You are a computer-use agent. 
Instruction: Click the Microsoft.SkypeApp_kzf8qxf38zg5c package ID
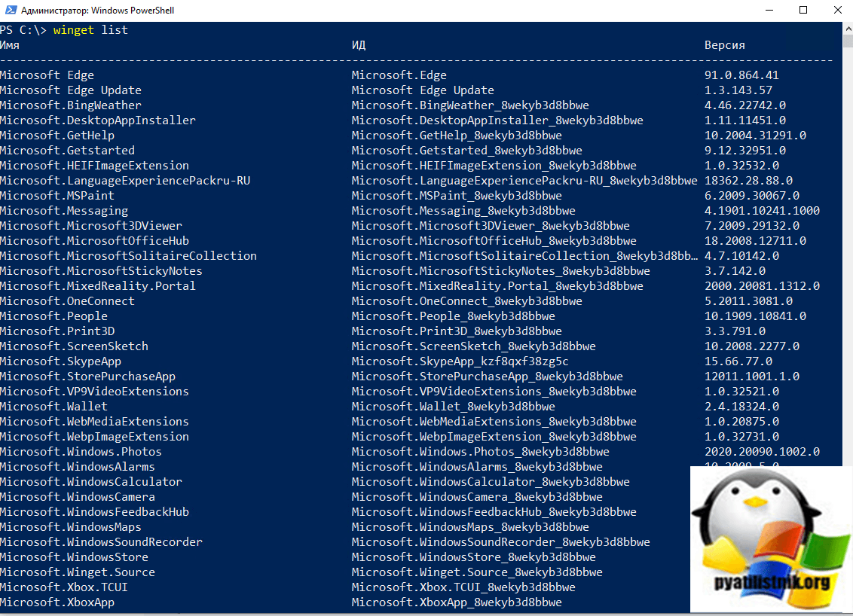460,361
